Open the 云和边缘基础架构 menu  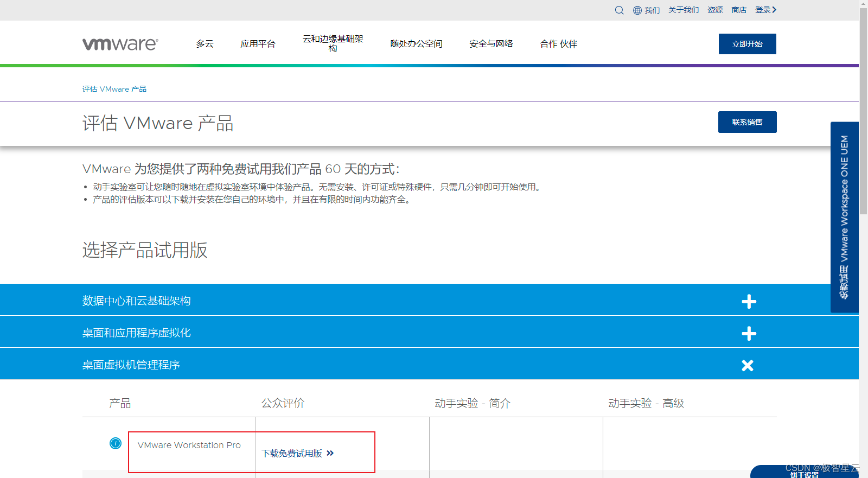pyautogui.click(x=333, y=43)
